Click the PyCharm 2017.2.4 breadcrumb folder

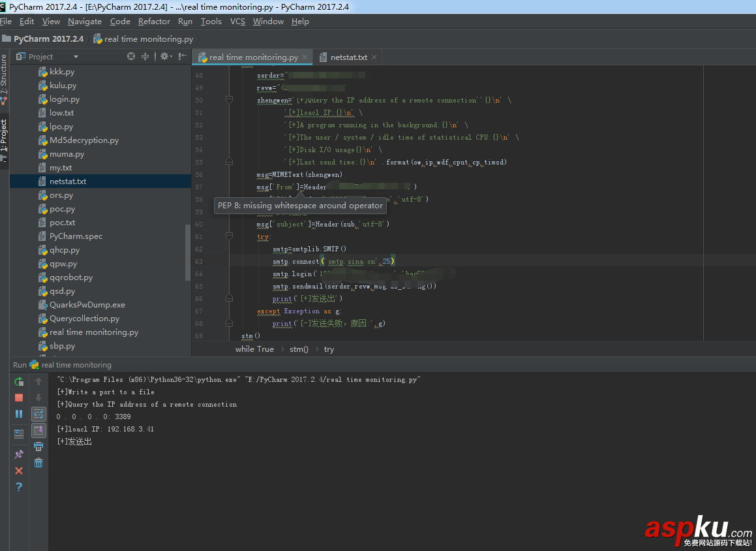[x=43, y=39]
